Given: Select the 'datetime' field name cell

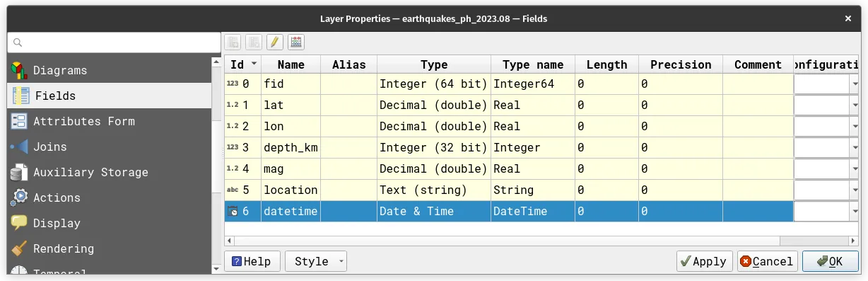Looking at the screenshot, I should coord(291,211).
